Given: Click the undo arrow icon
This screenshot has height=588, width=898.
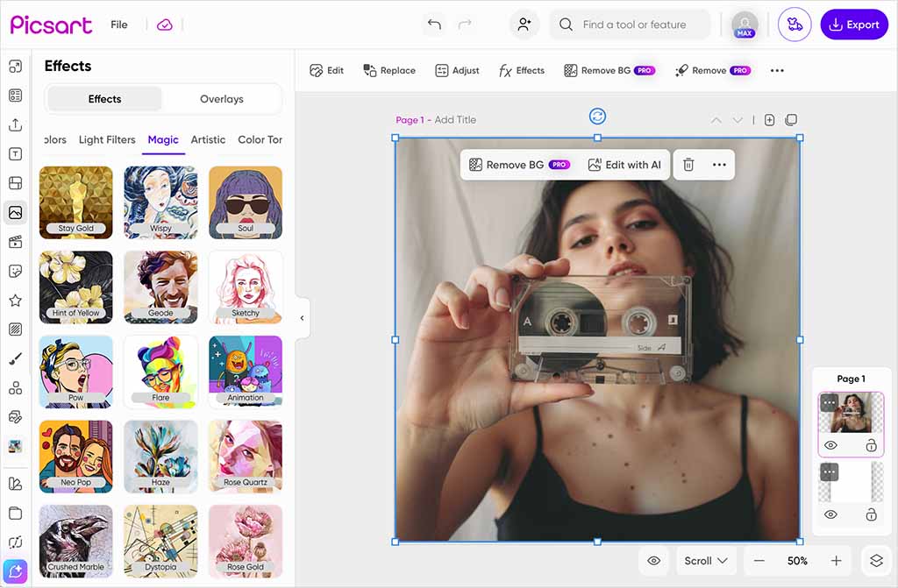Looking at the screenshot, I should pyautogui.click(x=433, y=25).
